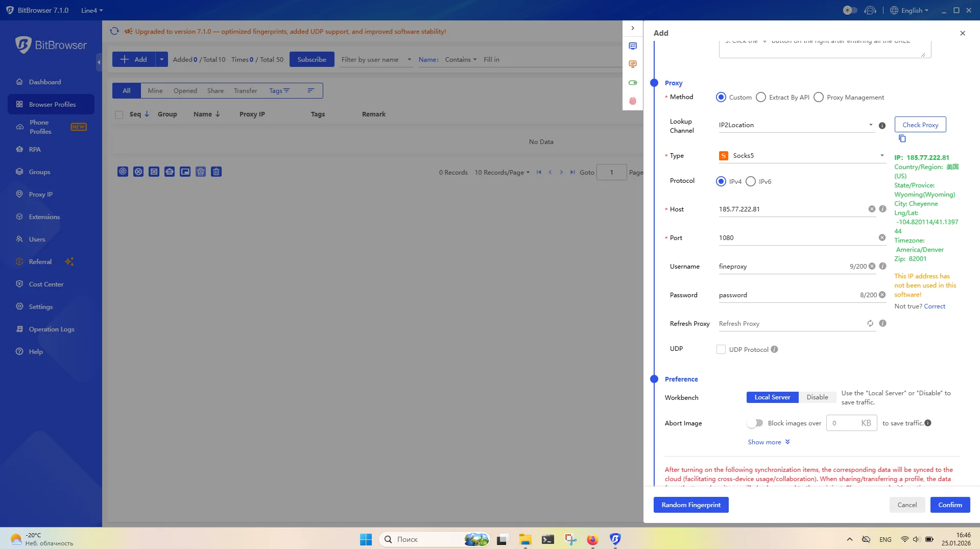Viewport: 980px width, 549px height.
Task: Choose IPv6 protocol
Action: pyautogui.click(x=751, y=181)
